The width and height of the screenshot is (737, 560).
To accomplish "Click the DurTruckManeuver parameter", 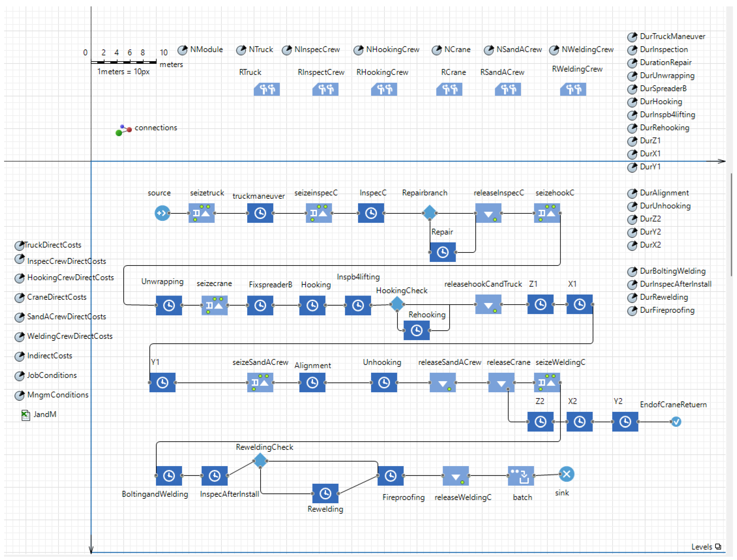I will point(632,37).
